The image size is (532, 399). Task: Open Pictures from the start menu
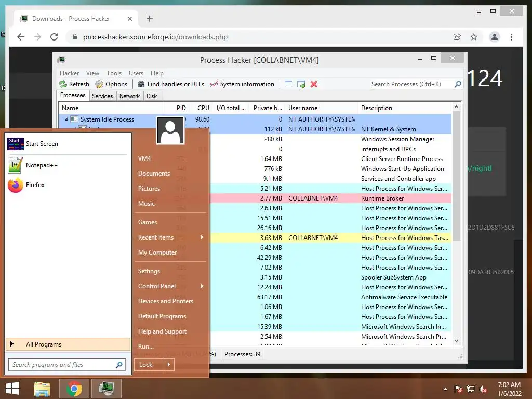(149, 188)
